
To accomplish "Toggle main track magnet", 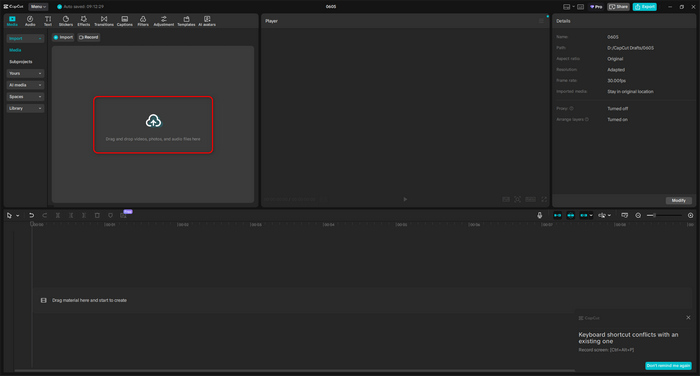I will click(x=558, y=215).
